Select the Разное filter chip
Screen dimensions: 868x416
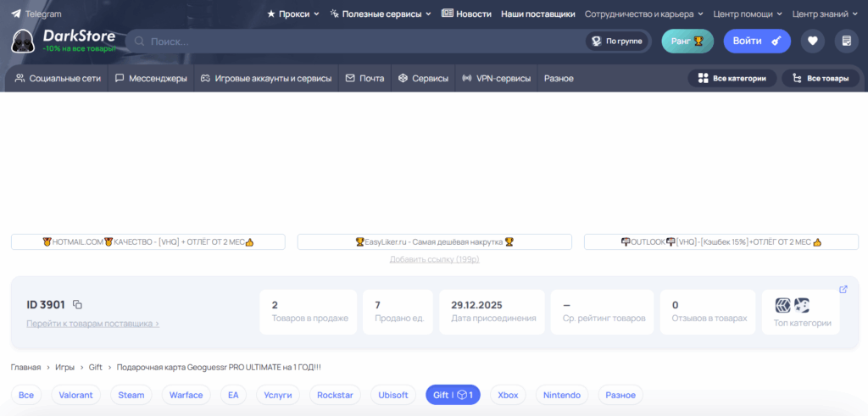click(620, 395)
